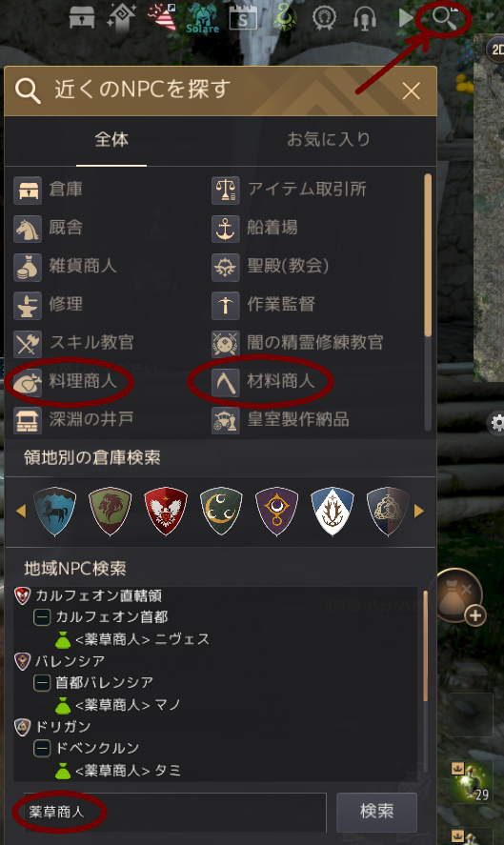Pick the blue horse territory shield

click(x=54, y=511)
